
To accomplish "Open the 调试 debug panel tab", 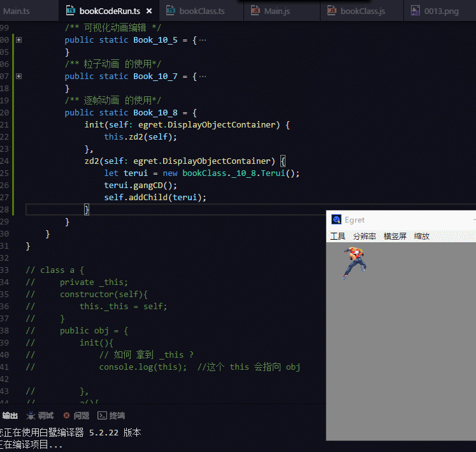I will (45, 416).
